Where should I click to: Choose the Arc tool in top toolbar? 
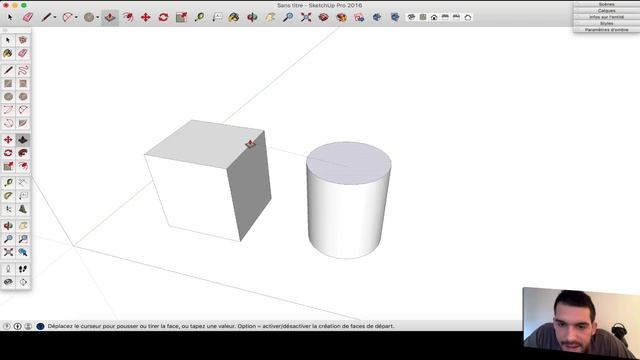pos(67,17)
